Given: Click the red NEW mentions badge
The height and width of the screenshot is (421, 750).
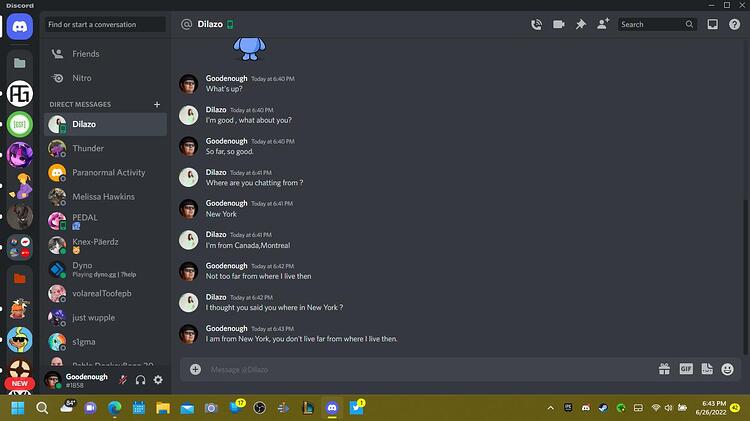Looking at the screenshot, I should (x=20, y=384).
